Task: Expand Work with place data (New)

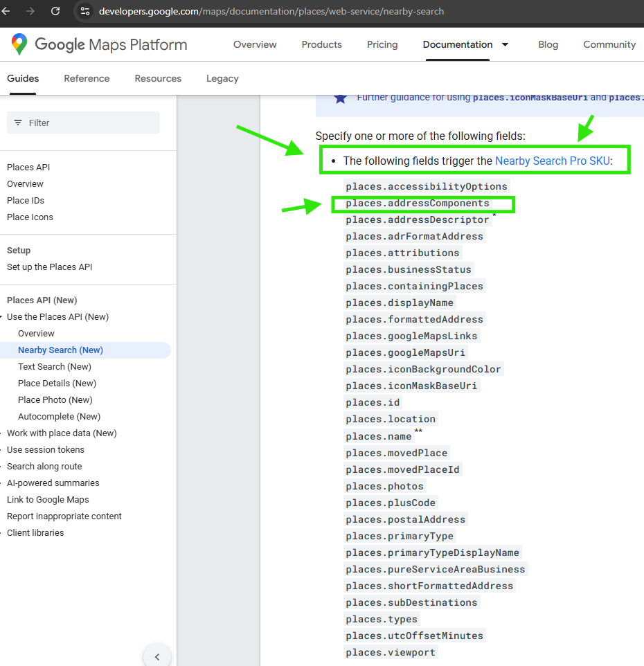Action: [x=3, y=433]
